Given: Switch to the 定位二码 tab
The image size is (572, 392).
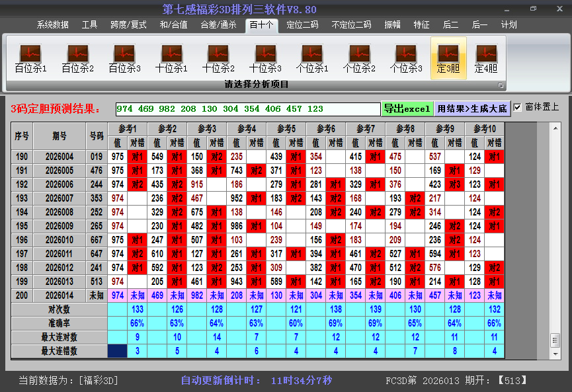Looking at the screenshot, I should click(x=302, y=25).
